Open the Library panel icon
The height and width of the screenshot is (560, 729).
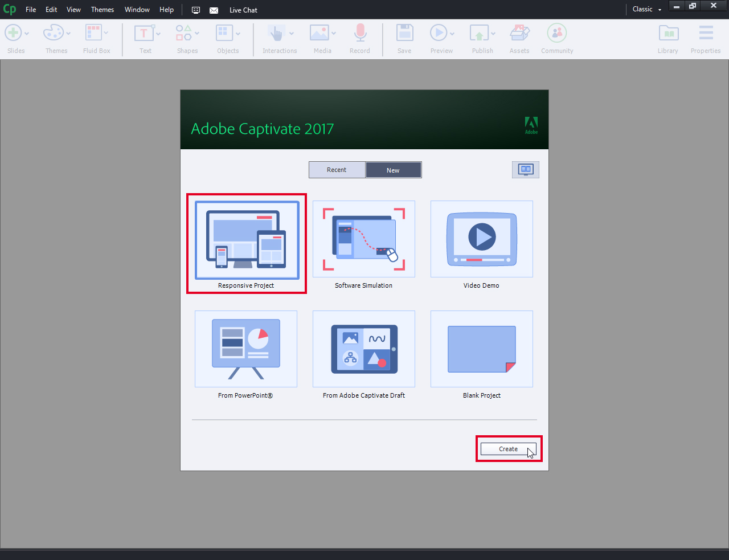(x=669, y=33)
